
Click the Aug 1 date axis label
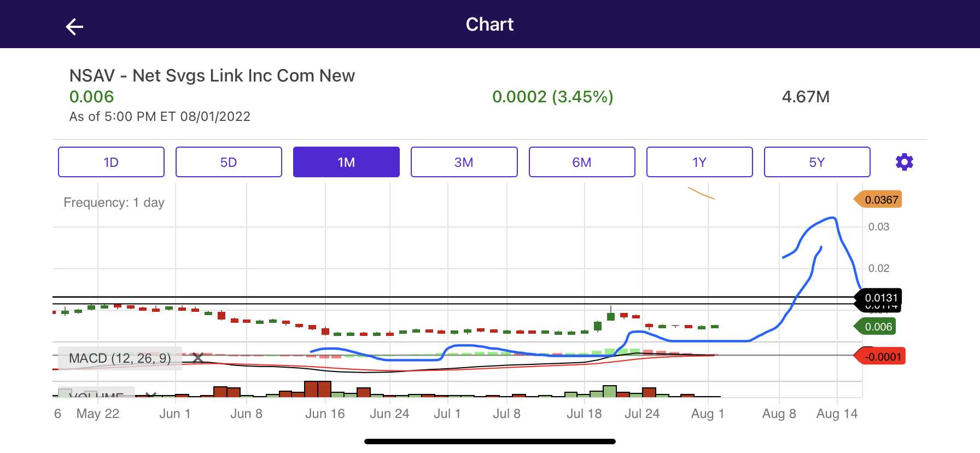708,414
